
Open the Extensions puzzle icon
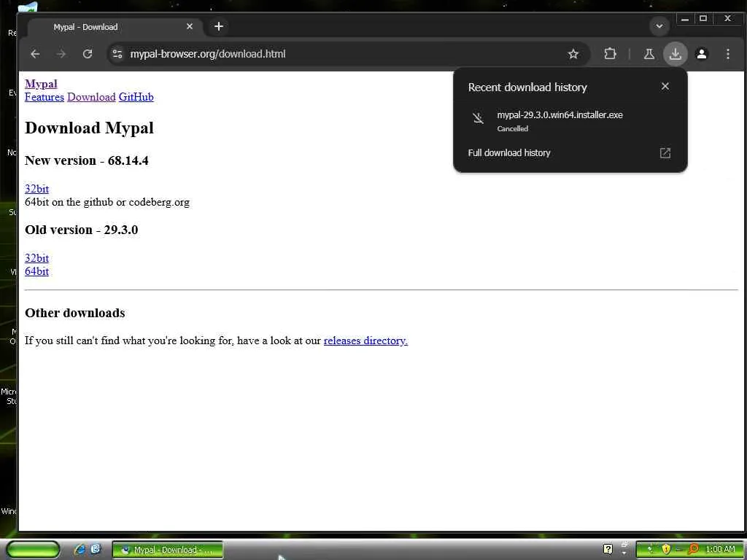click(x=610, y=54)
